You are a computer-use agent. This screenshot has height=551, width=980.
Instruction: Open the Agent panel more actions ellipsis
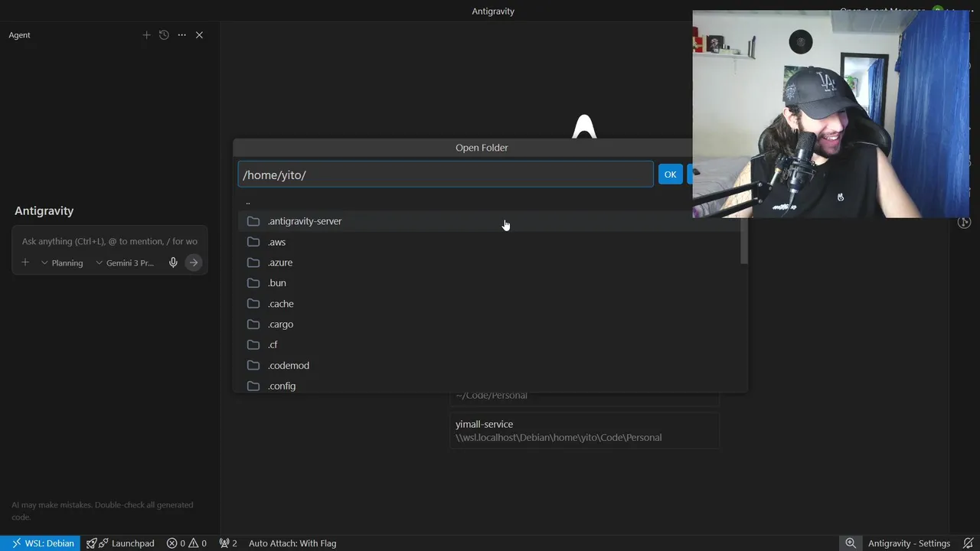181,35
